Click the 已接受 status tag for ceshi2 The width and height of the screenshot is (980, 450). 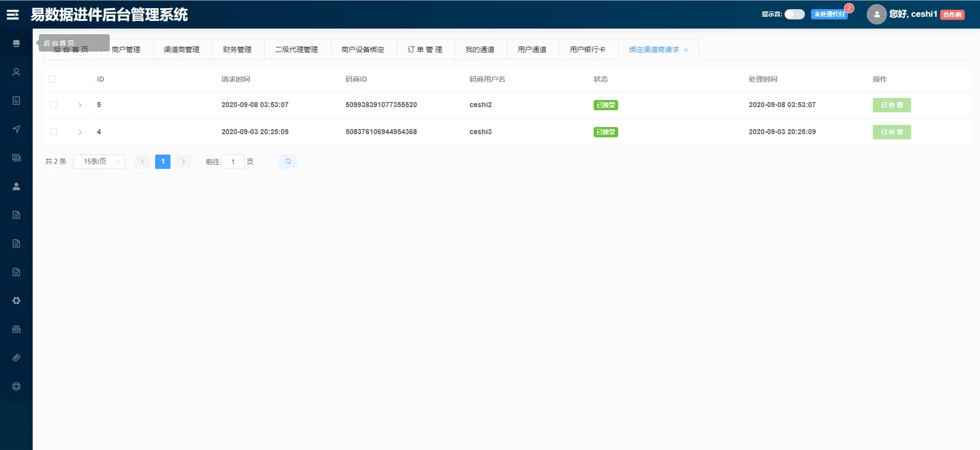606,105
